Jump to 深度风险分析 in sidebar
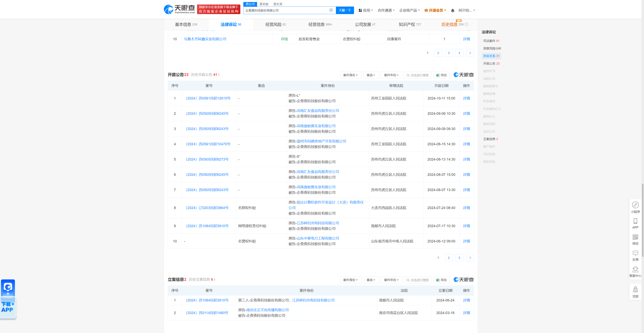The image size is (644, 333). point(492,48)
